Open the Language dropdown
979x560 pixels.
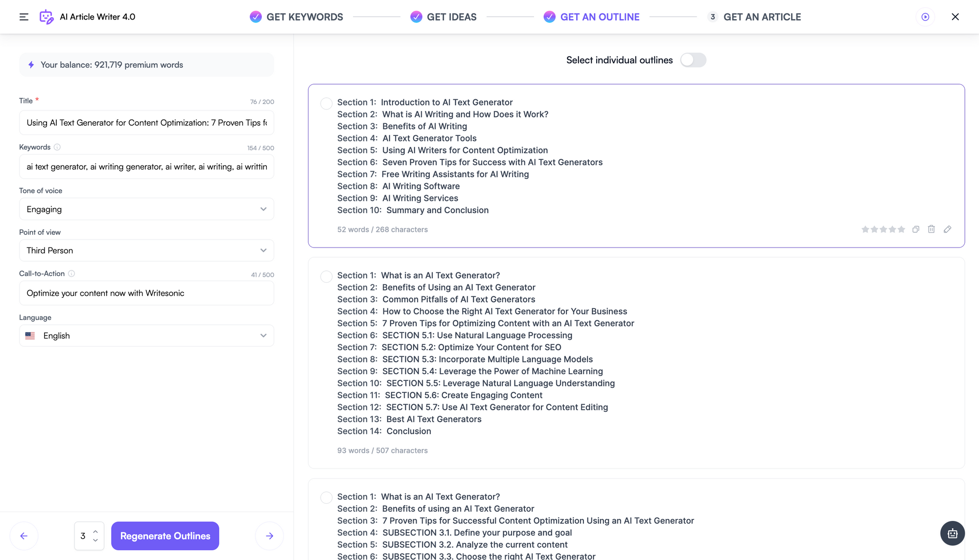[146, 335]
